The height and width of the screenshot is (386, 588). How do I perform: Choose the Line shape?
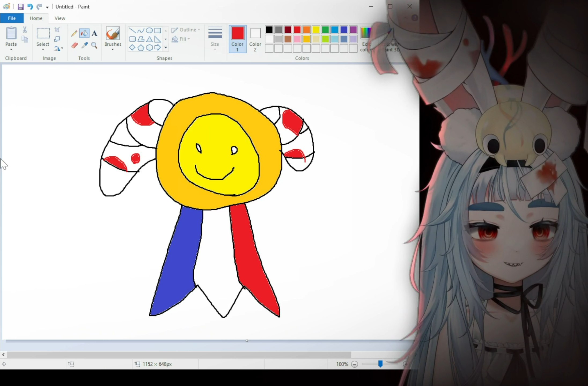132,30
